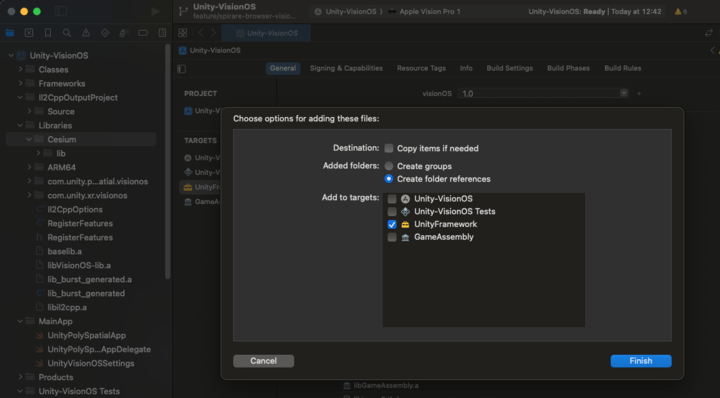Image resolution: width=720 pixels, height=398 pixels.
Task: Select libVisionOS-lib.a file
Action: [79, 265]
